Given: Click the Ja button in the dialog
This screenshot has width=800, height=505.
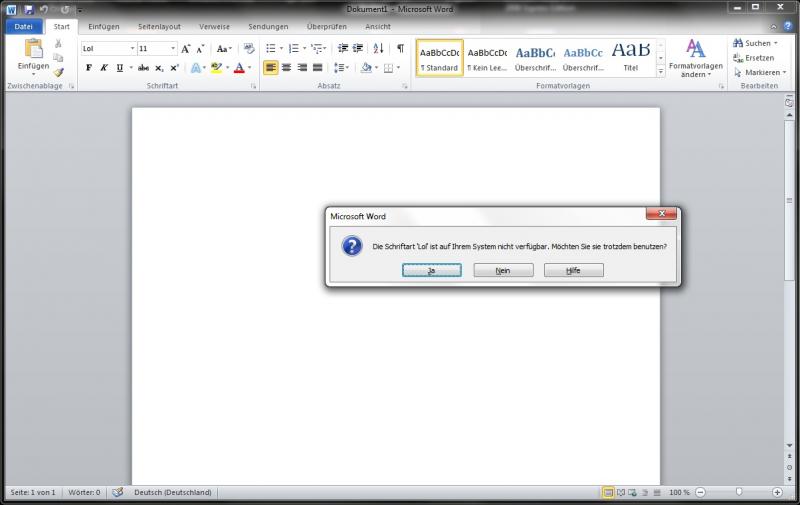Looking at the screenshot, I should click(431, 270).
